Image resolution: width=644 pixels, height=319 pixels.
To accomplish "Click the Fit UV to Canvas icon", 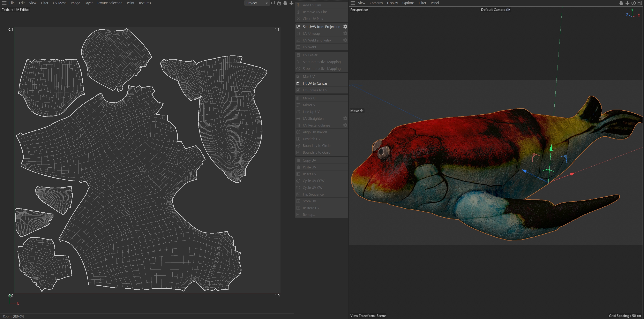I will tap(298, 83).
